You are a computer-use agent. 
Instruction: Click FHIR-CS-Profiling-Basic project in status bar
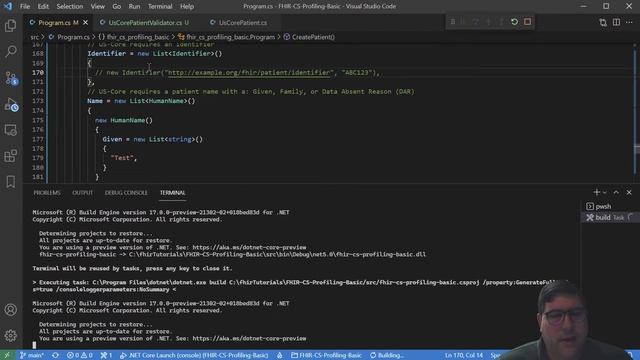[x=326, y=355]
